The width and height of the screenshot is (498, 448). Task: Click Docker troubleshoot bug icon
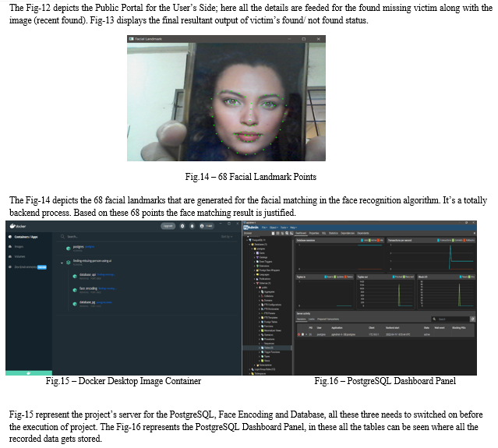[192, 226]
